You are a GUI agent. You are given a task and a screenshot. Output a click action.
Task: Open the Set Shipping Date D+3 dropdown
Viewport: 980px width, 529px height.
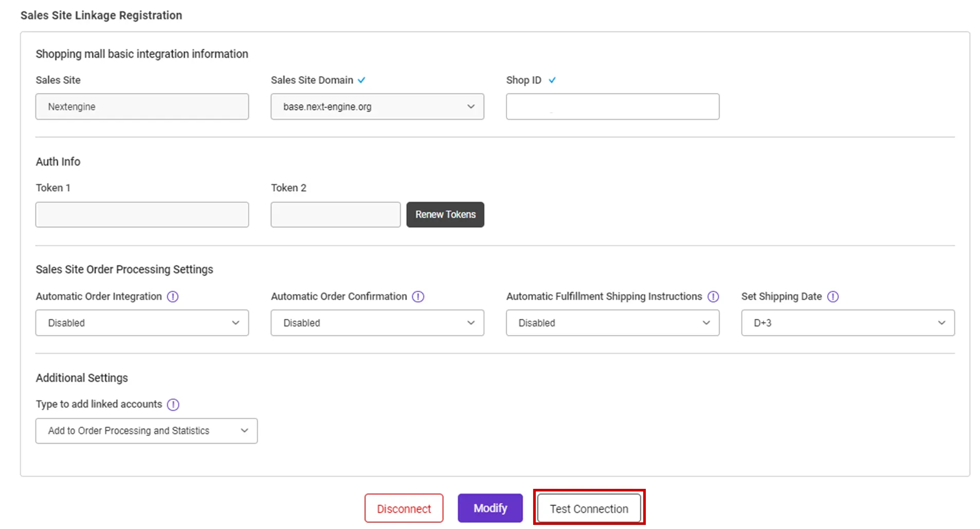click(x=847, y=323)
